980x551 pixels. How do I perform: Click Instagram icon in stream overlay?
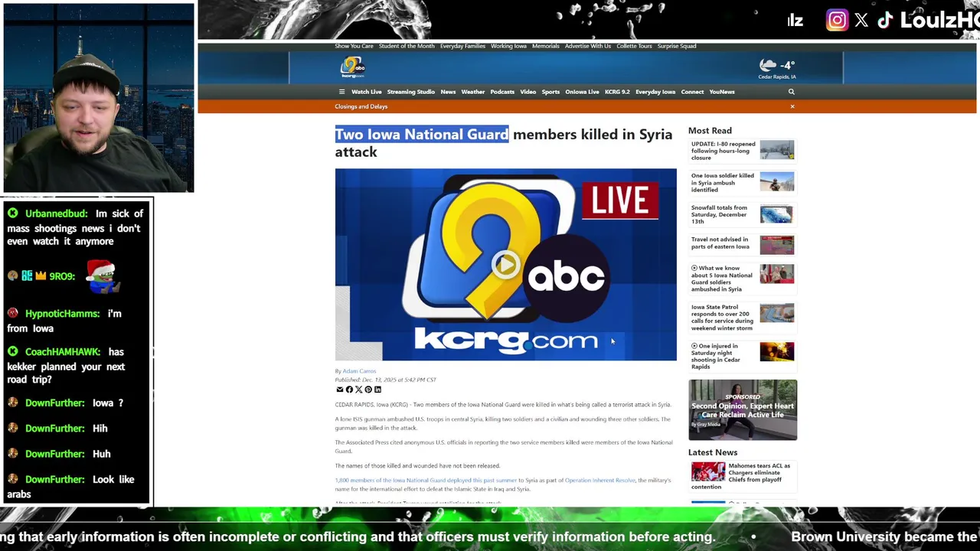point(837,20)
